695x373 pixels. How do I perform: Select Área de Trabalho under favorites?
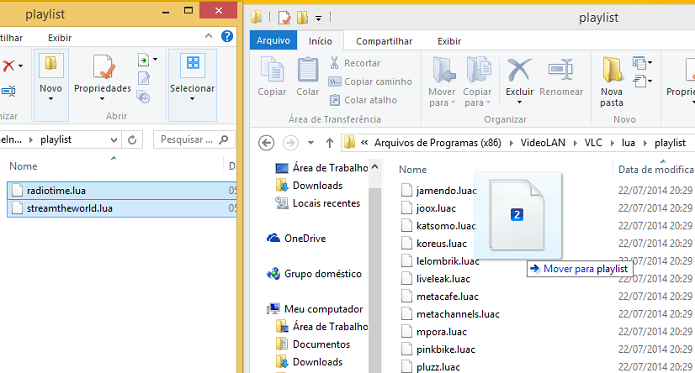pos(322,168)
